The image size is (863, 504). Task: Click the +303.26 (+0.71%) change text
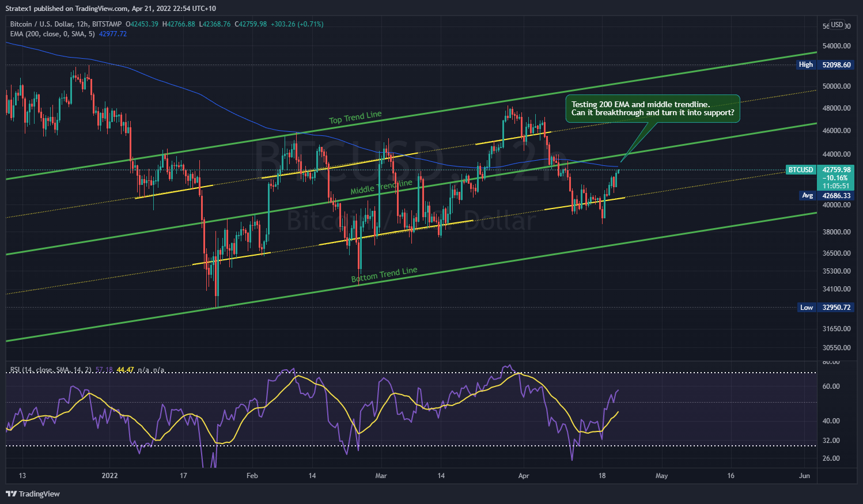coord(297,24)
